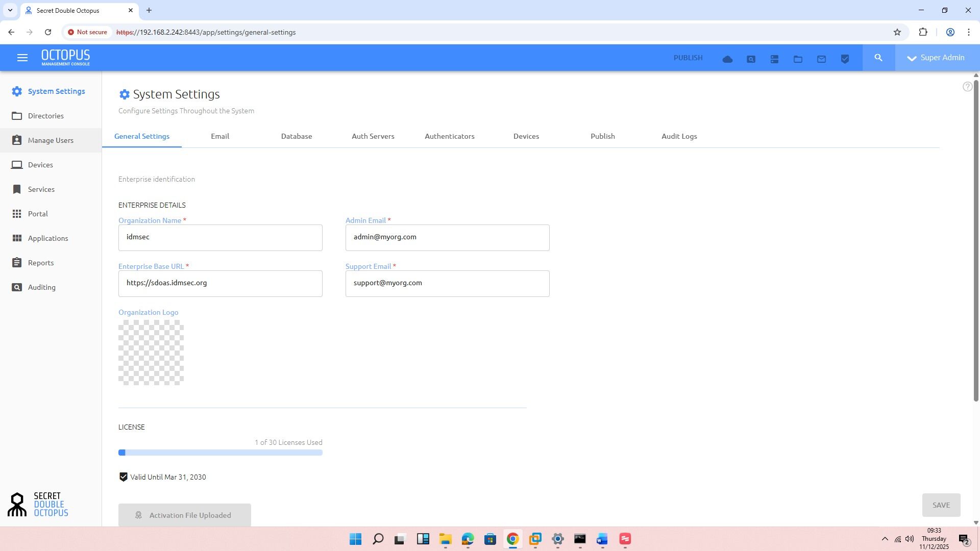Open the Audit Logs tab

tap(679, 136)
